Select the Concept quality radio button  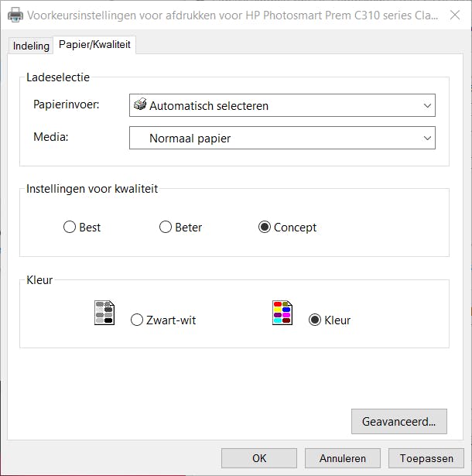pos(265,228)
